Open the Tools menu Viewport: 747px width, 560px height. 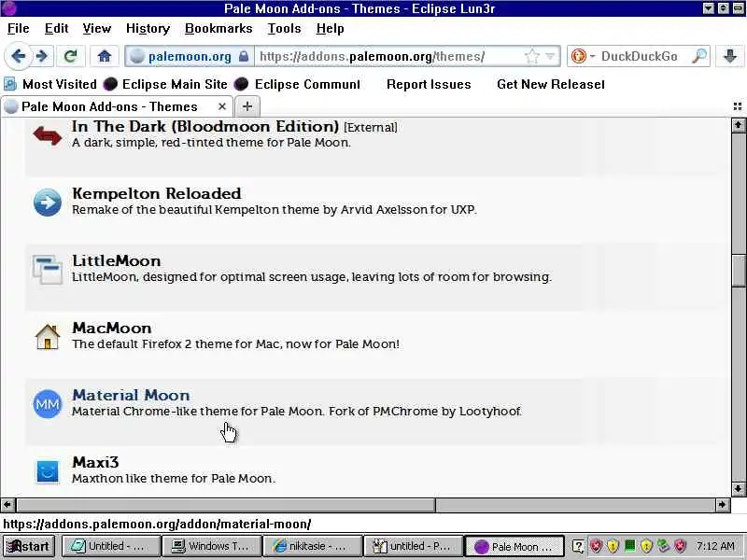tap(284, 29)
